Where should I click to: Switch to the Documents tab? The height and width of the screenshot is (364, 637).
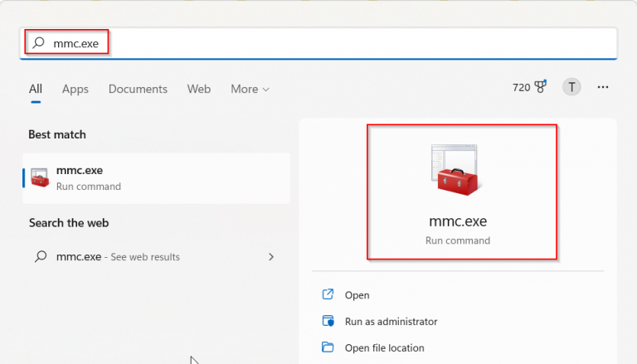(x=138, y=89)
